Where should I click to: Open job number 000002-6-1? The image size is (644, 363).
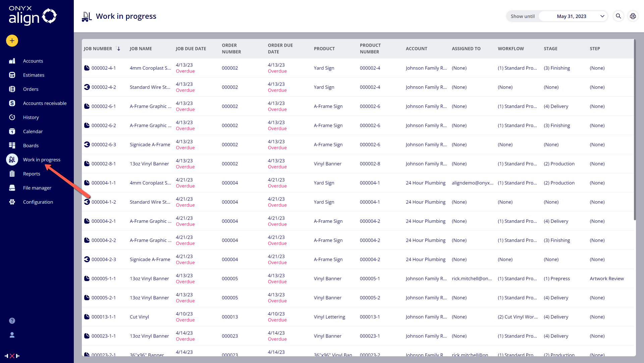pyautogui.click(x=104, y=106)
